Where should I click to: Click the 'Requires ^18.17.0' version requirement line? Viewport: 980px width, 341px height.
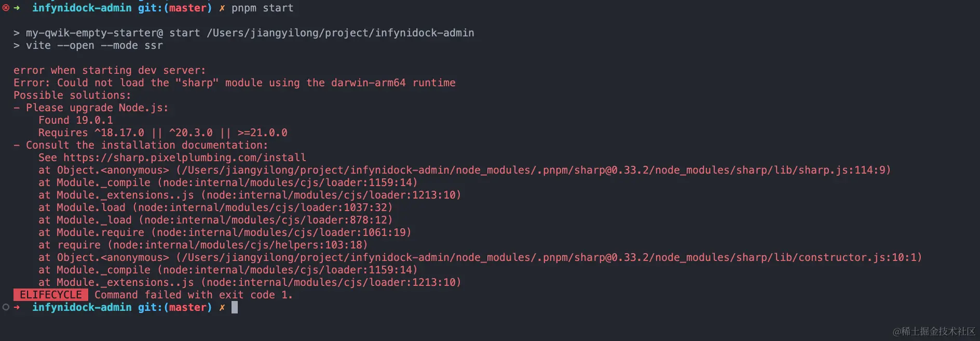coord(163,133)
